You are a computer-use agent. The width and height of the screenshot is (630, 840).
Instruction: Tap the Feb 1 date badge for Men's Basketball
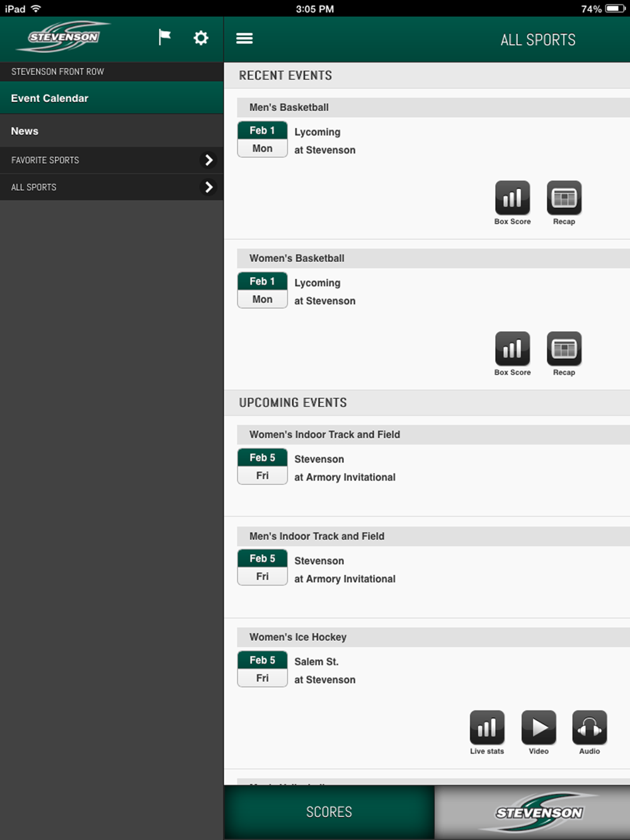coord(262,139)
